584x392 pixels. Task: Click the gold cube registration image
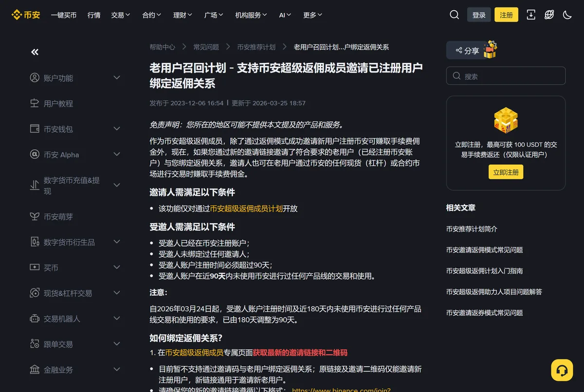[506, 120]
